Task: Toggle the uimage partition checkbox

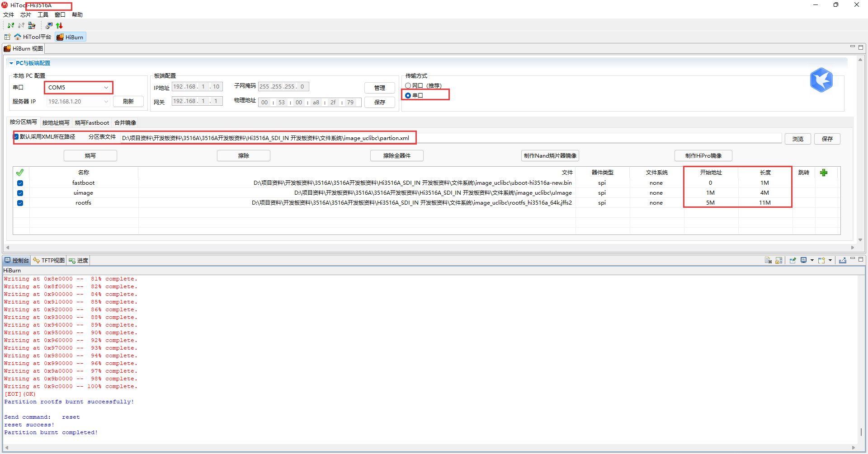Action: click(20, 193)
